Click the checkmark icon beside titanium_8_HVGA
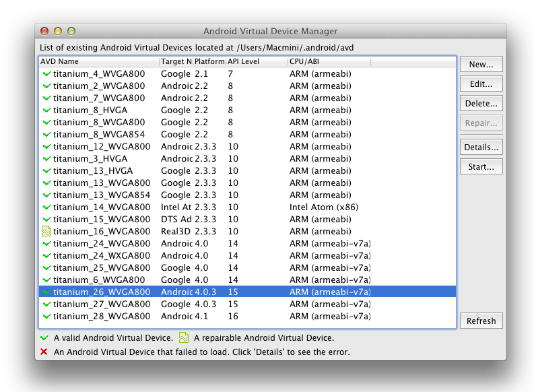 pyautogui.click(x=46, y=110)
